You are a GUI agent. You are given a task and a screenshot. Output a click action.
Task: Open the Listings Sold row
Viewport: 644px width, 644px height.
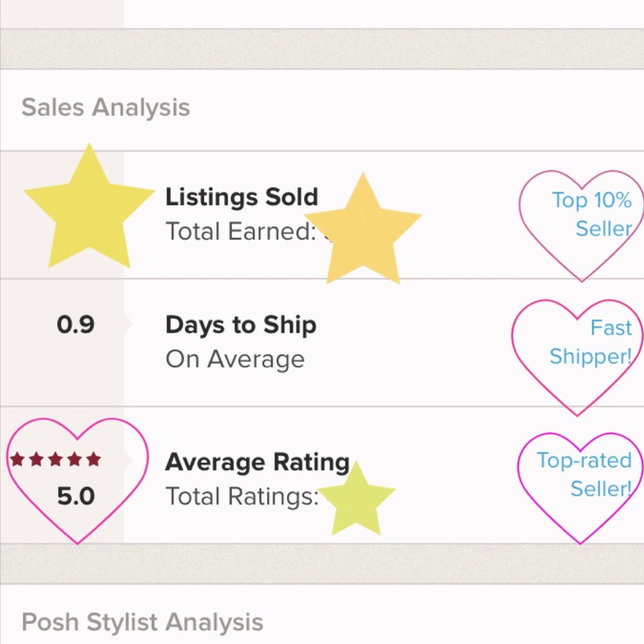click(241, 197)
